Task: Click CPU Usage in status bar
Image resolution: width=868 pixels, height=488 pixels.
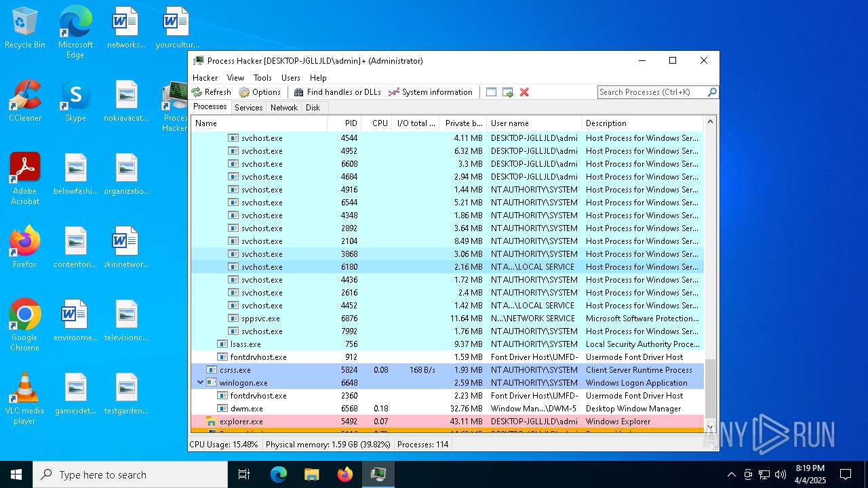Action: [224, 445]
